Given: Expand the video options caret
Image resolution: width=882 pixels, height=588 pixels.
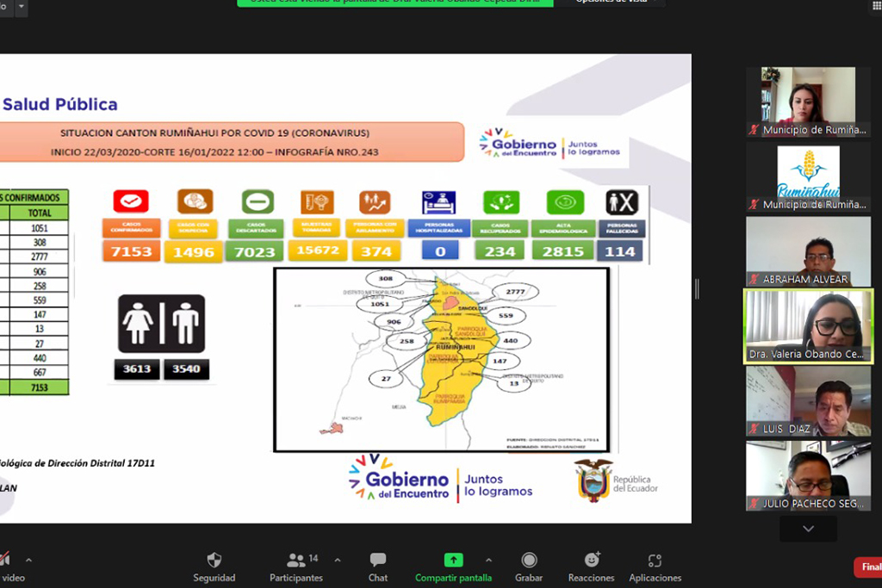Looking at the screenshot, I should click(x=28, y=560).
